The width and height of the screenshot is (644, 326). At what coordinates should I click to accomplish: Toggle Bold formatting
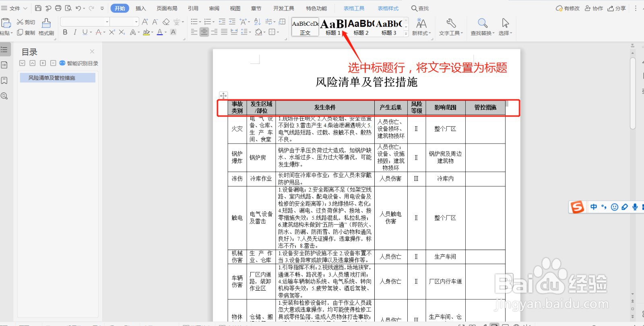pyautogui.click(x=65, y=32)
